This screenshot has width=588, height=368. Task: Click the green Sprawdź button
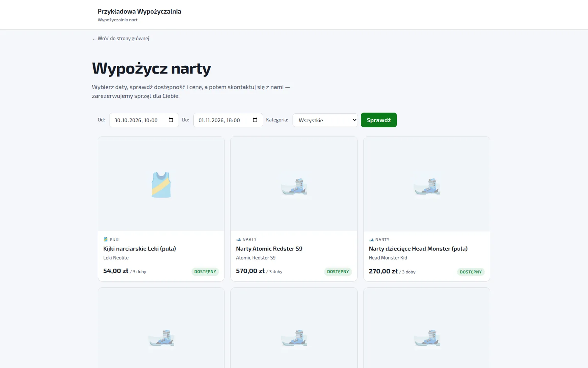379,120
